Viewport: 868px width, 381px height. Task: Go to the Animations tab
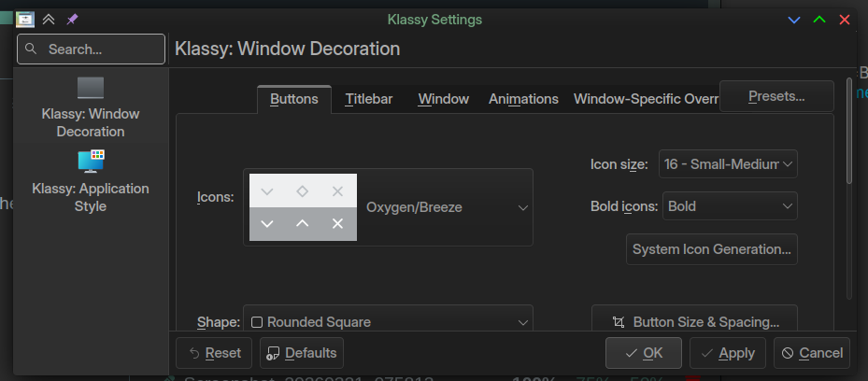tap(523, 99)
